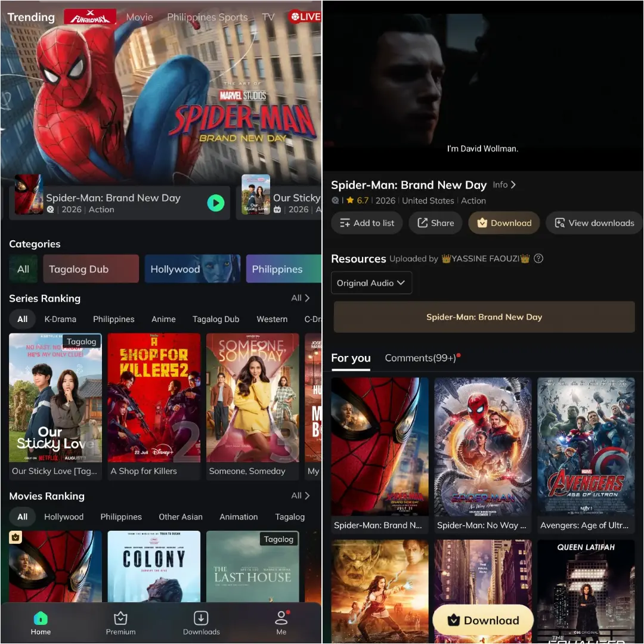644x644 pixels.
Task: Filter Series Ranking by Philippines
Action: click(113, 319)
